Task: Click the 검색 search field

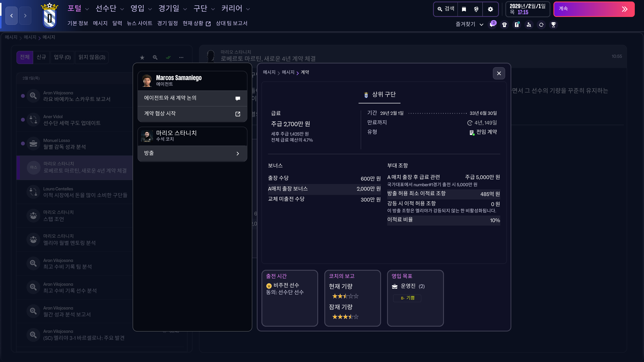Action: pos(446,9)
